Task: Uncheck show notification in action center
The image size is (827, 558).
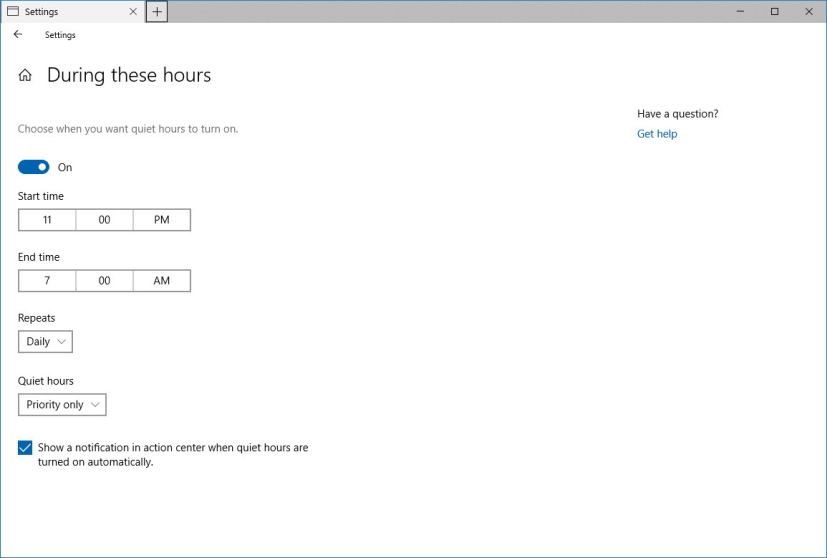Action: click(25, 448)
